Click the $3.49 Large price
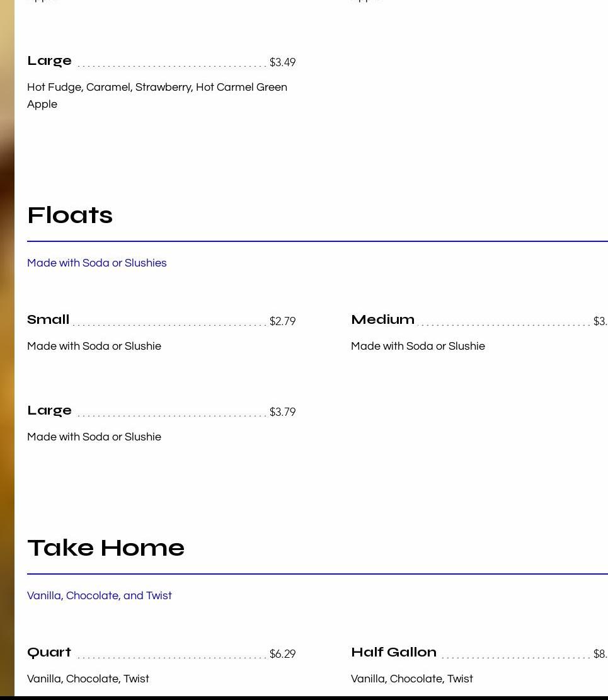Image resolution: width=608 pixels, height=700 pixels. point(282,63)
